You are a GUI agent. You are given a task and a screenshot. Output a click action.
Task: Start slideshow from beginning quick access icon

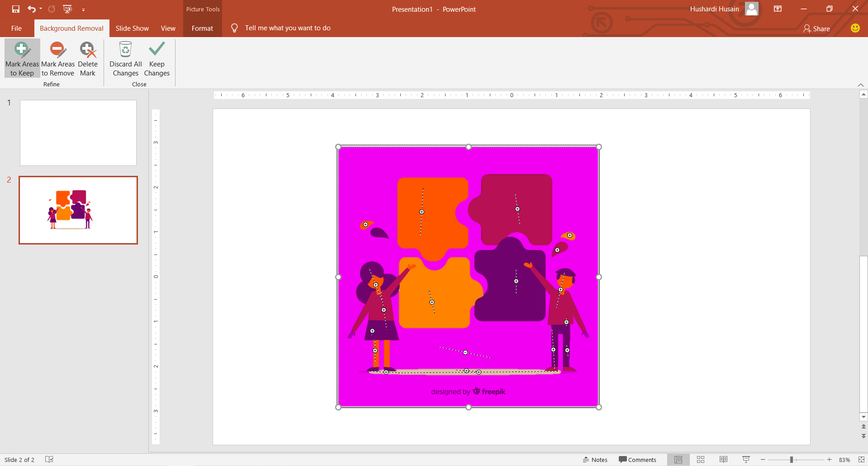click(68, 9)
